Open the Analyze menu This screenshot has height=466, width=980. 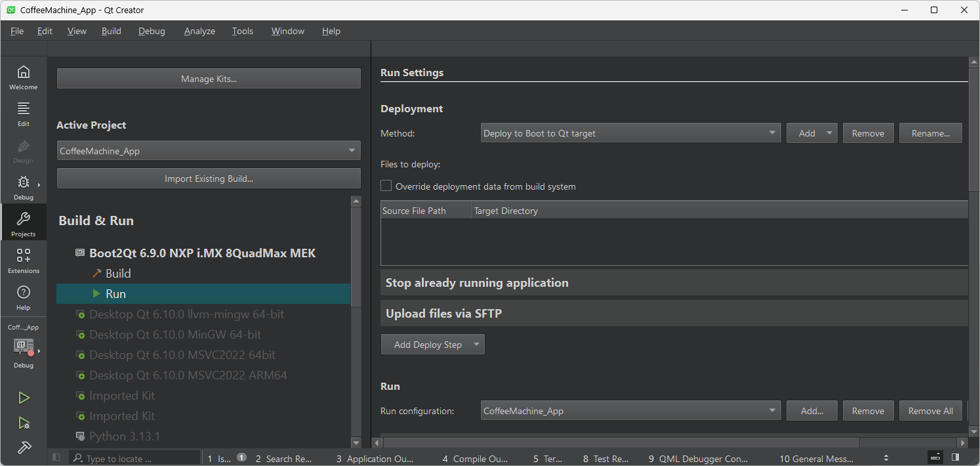coord(199,31)
